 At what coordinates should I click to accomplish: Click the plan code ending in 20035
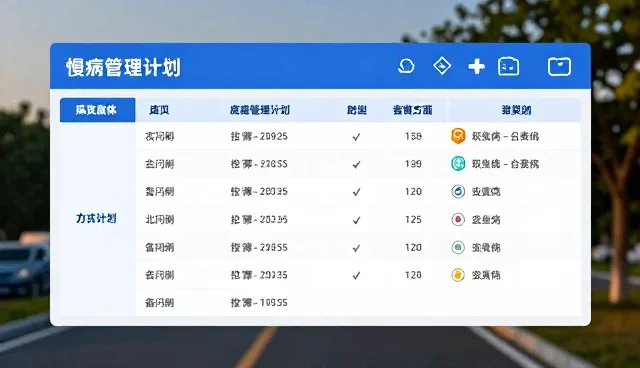[259, 191]
